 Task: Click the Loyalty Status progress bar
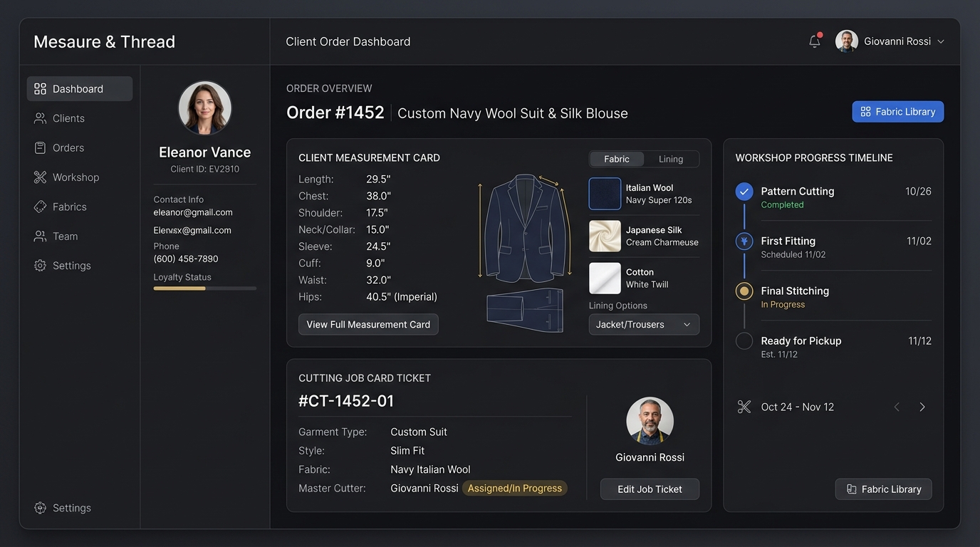[205, 288]
